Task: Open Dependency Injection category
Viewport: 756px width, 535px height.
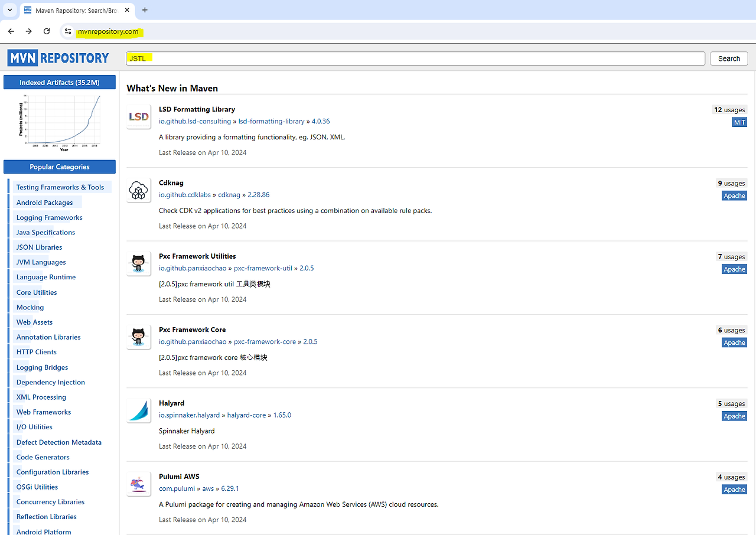Action: coord(51,382)
